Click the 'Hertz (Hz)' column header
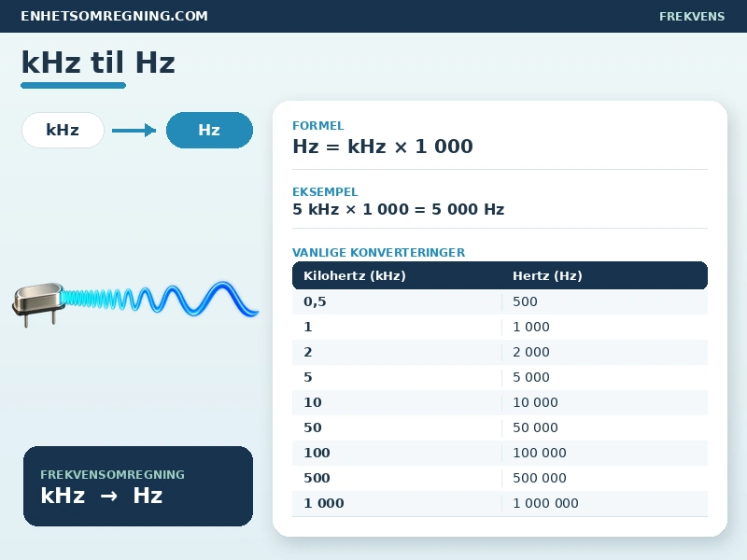747x560 pixels. point(547,275)
